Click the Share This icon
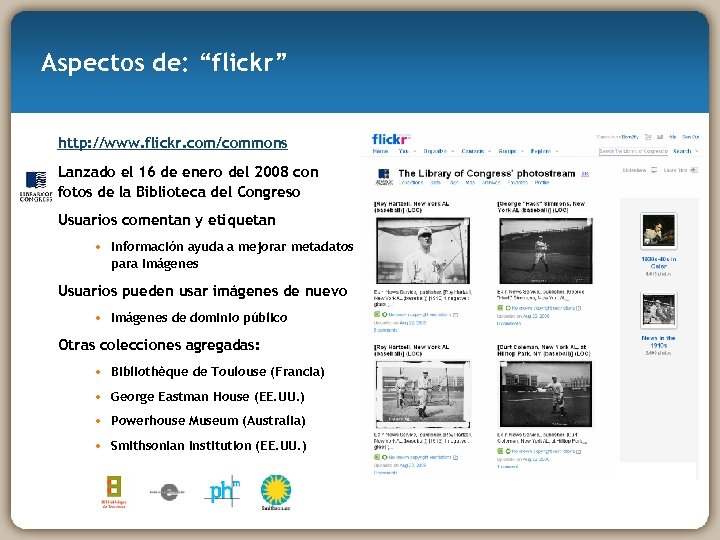Viewport: 720px width, 540px height. tap(694, 170)
